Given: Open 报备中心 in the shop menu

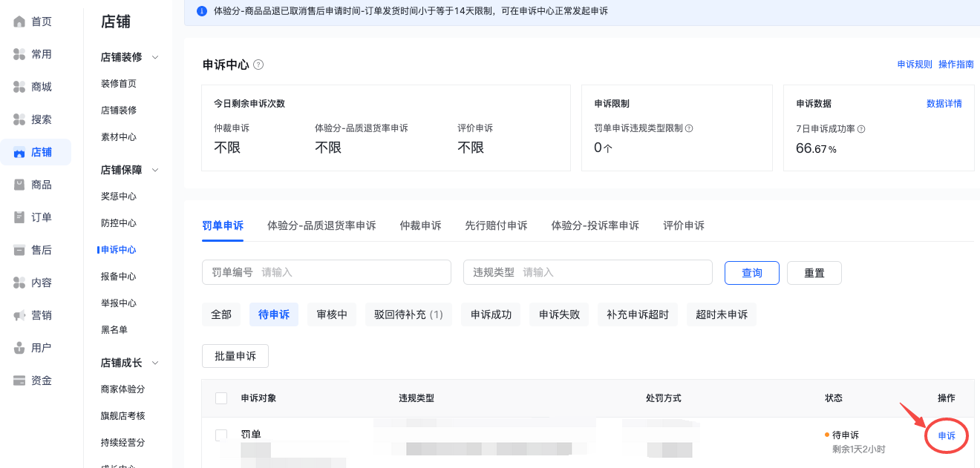Looking at the screenshot, I should [x=119, y=277].
